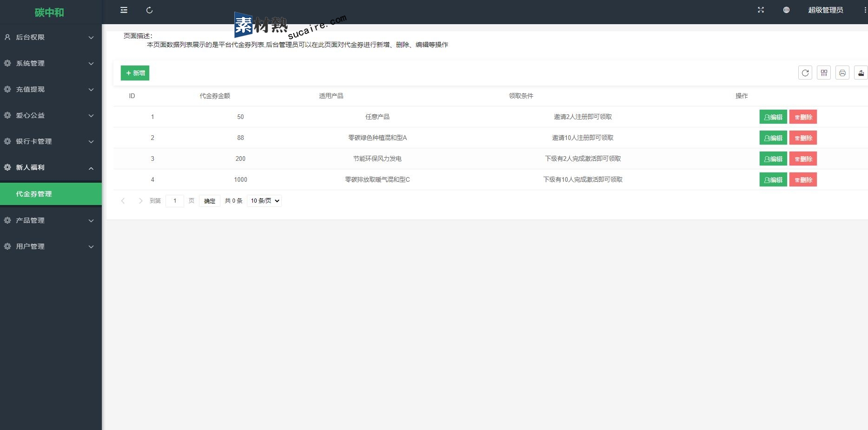
Task: Expand 后台权限 menu chevron
Action: click(91, 38)
